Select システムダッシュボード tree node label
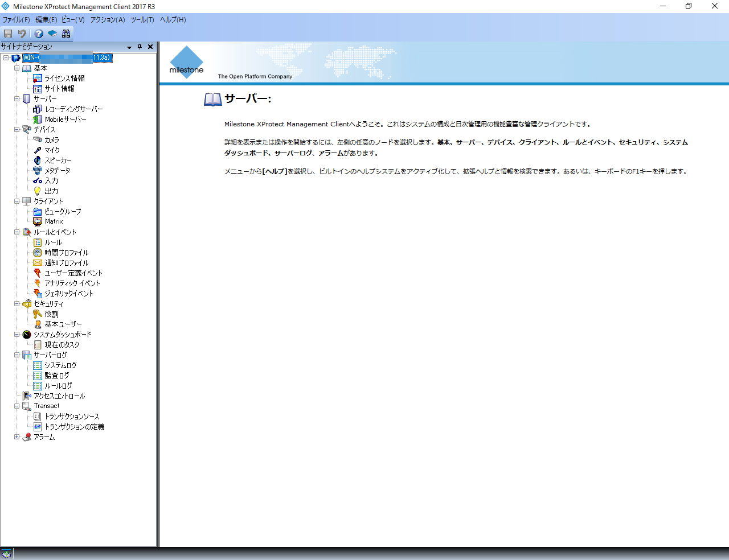 coord(62,334)
